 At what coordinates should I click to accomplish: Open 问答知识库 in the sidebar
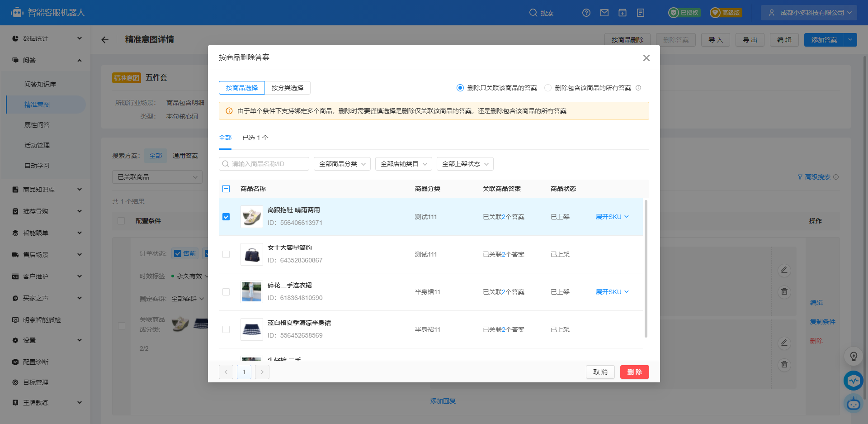pyautogui.click(x=40, y=84)
